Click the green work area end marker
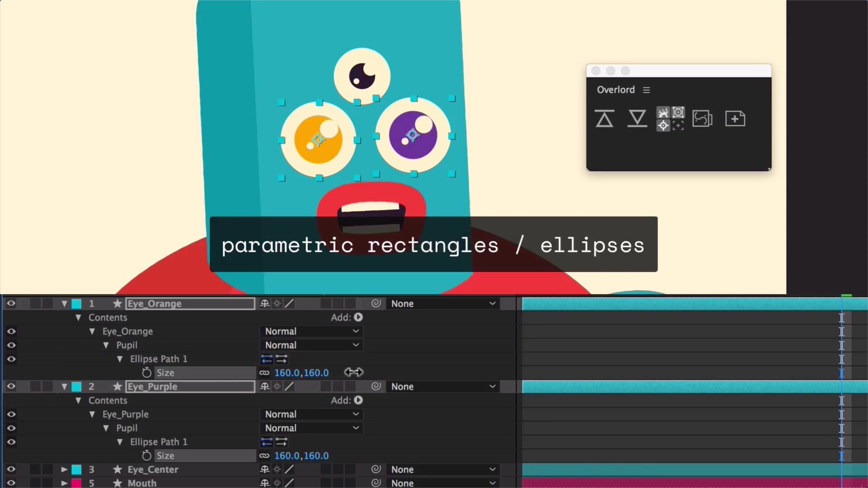This screenshot has width=868, height=488. coord(846,296)
